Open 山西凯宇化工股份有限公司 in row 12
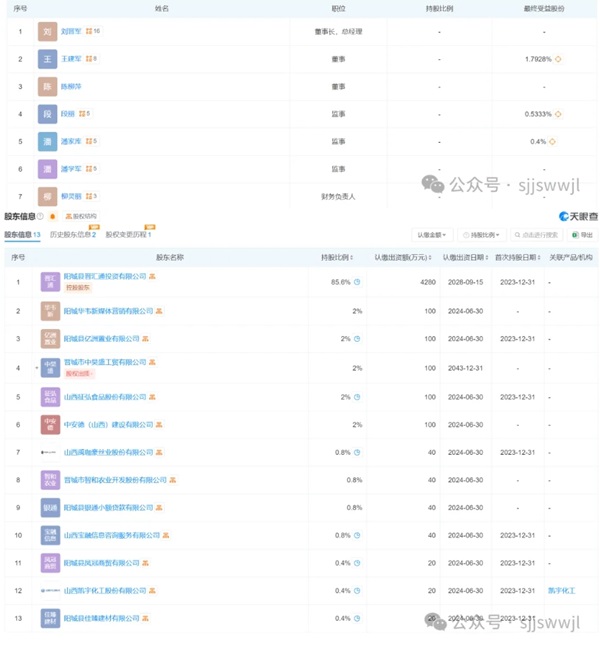Image resolution: width=600 pixels, height=663 pixels. (105, 590)
